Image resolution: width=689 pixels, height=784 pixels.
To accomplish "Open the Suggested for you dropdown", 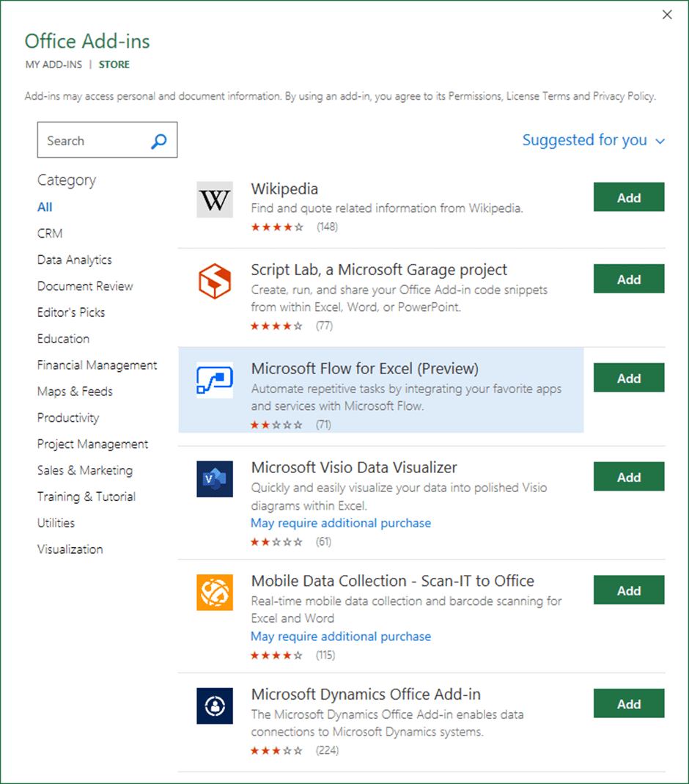I will pos(594,140).
